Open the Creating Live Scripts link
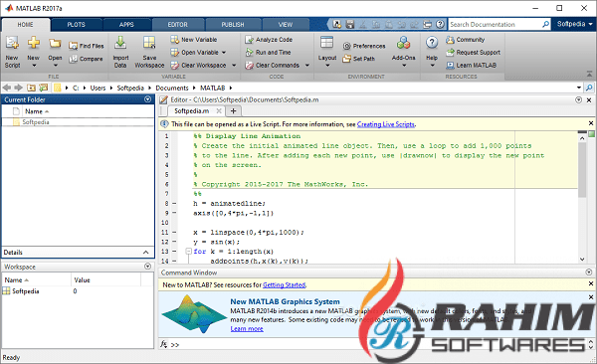597x364 pixels. 386,124
